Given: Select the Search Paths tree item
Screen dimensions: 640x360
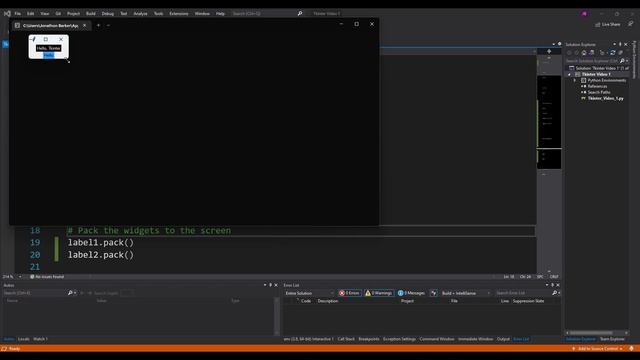Looking at the screenshot, I should pyautogui.click(x=599, y=92).
